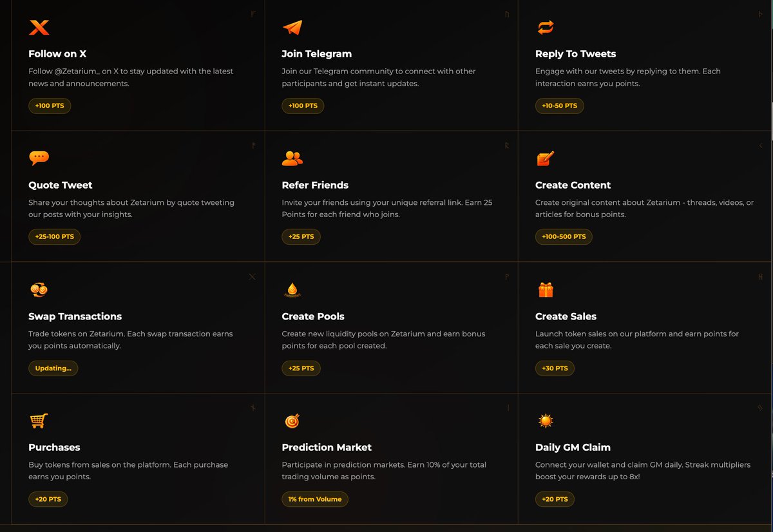The image size is (773, 532).
Task: Click the +25 PTS badge under Create Pools
Action: point(301,368)
